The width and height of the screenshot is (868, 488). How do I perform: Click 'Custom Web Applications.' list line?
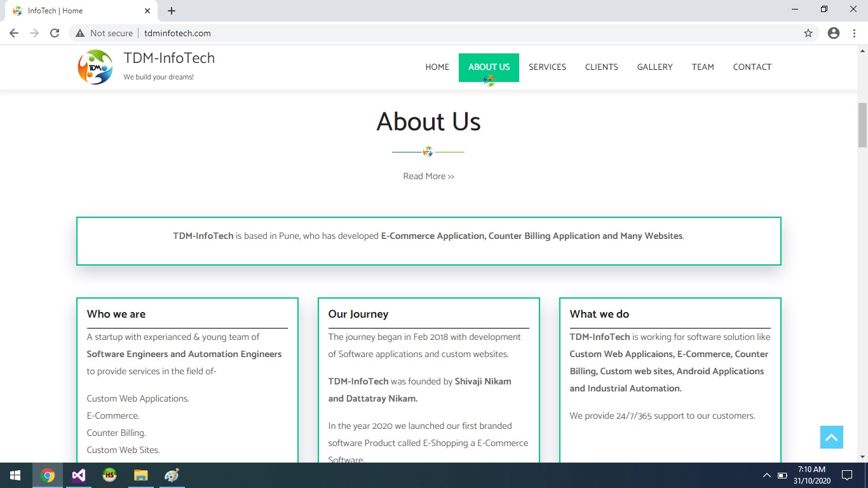coord(138,398)
